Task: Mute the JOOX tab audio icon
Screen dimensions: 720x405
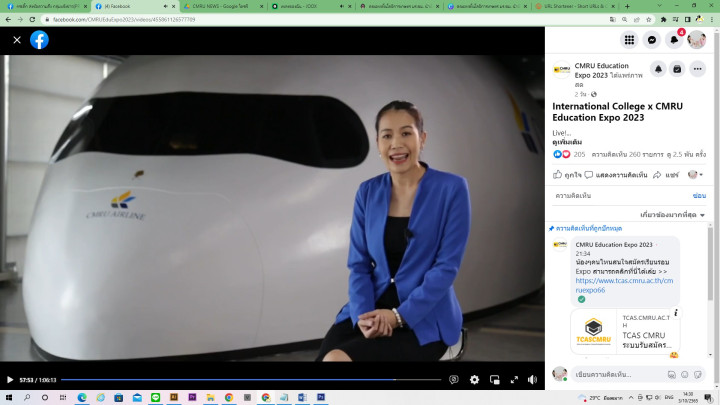Action: tap(342, 6)
